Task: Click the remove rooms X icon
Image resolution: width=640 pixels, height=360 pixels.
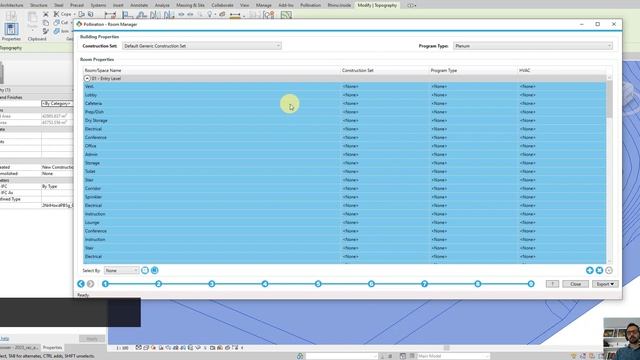Action: (x=599, y=270)
